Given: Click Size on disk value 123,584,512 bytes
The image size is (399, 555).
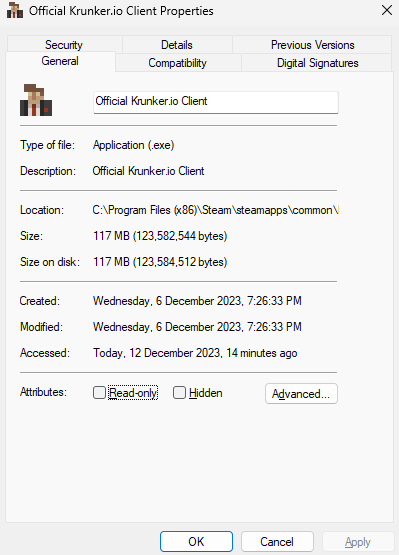Looking at the screenshot, I should 160,262.
